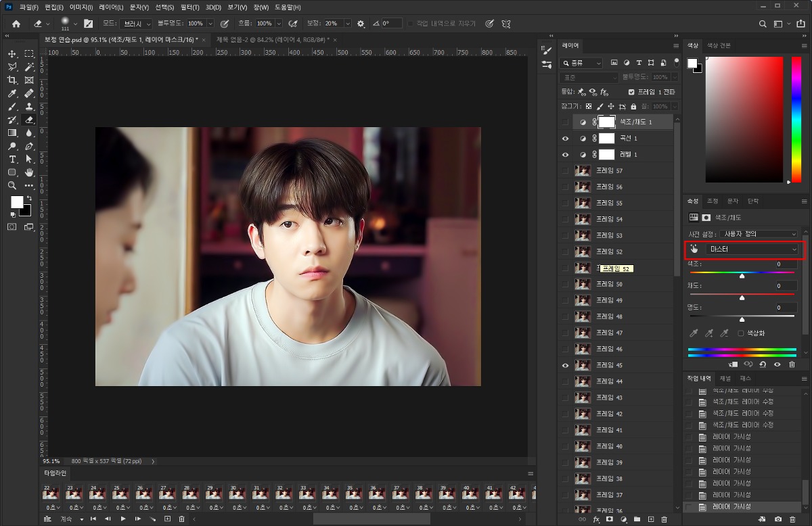The width and height of the screenshot is (812, 526).
Task: Hide the 곡선 1 layer
Action: (x=565, y=138)
